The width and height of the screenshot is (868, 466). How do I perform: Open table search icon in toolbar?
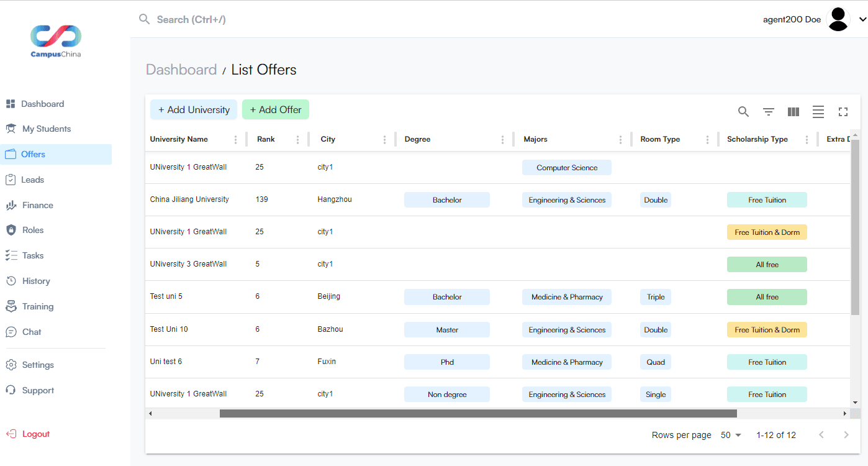point(743,112)
